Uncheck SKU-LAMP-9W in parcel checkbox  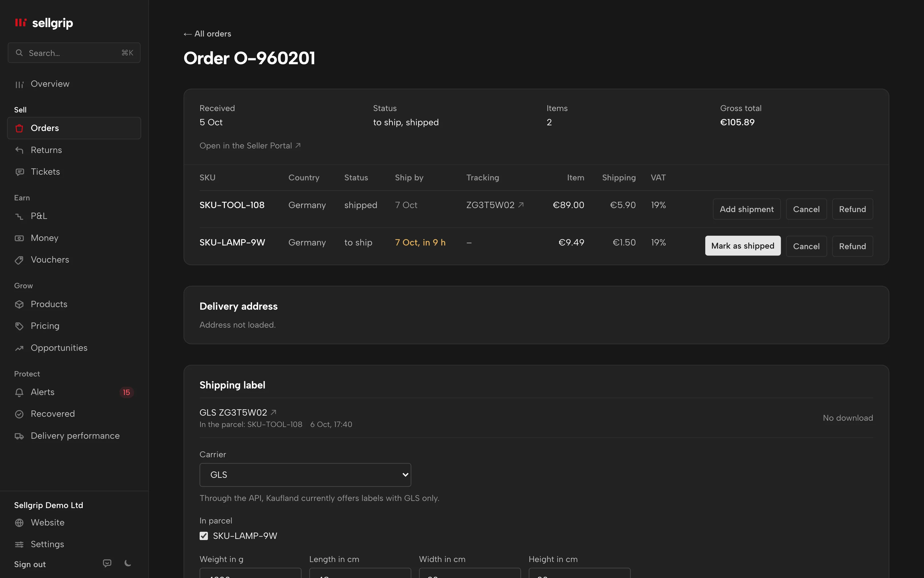[204, 536]
